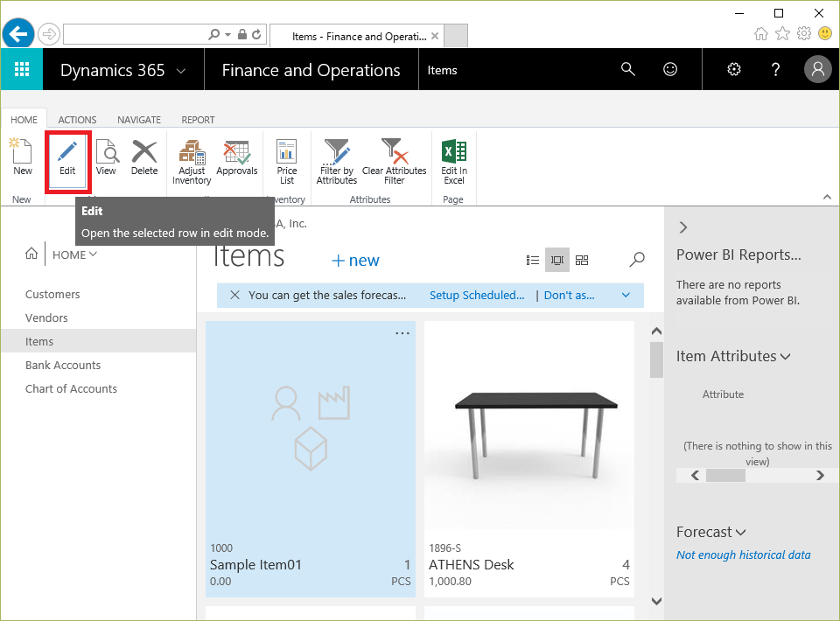
Task: Open Chart of Accounts in navigation
Action: point(71,388)
